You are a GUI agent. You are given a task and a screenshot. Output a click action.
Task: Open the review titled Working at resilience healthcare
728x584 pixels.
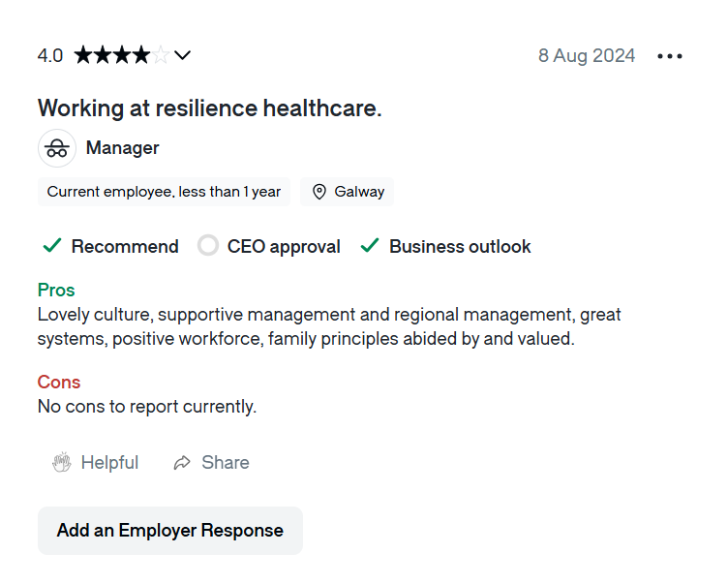210,108
